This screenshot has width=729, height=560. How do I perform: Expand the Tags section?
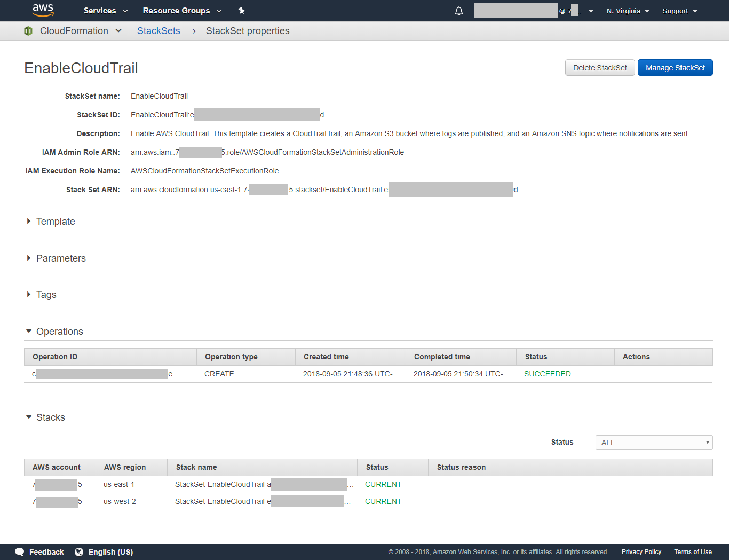click(x=41, y=295)
